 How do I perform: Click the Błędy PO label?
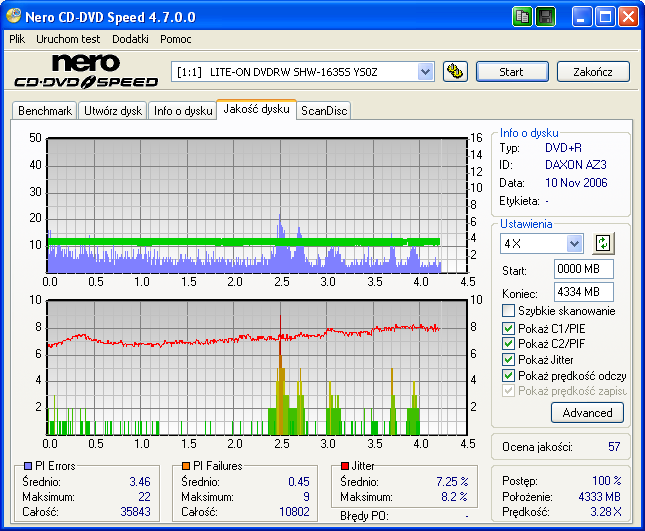[364, 516]
